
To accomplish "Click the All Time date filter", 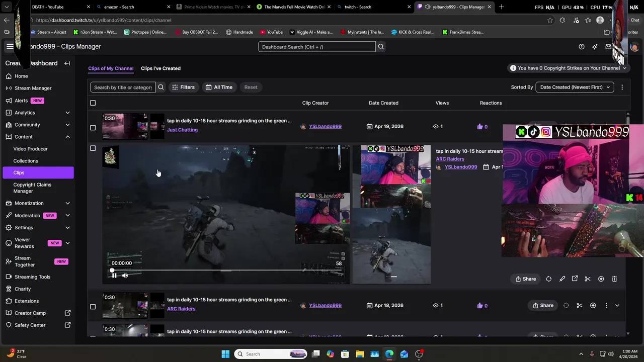I will pyautogui.click(x=219, y=87).
